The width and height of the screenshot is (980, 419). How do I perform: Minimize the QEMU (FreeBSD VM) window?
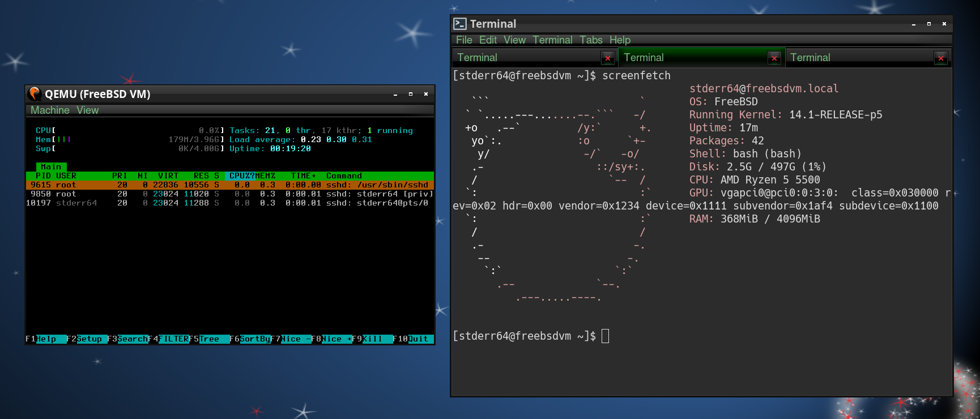click(x=395, y=95)
